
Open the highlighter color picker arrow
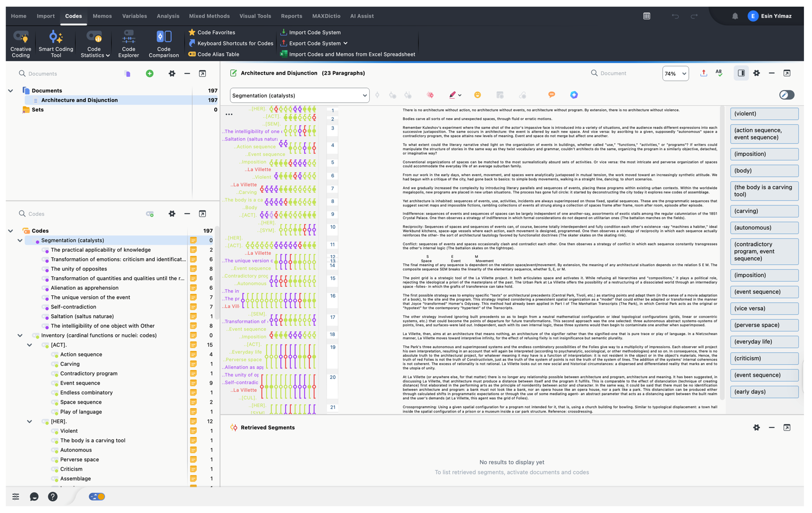tap(460, 95)
